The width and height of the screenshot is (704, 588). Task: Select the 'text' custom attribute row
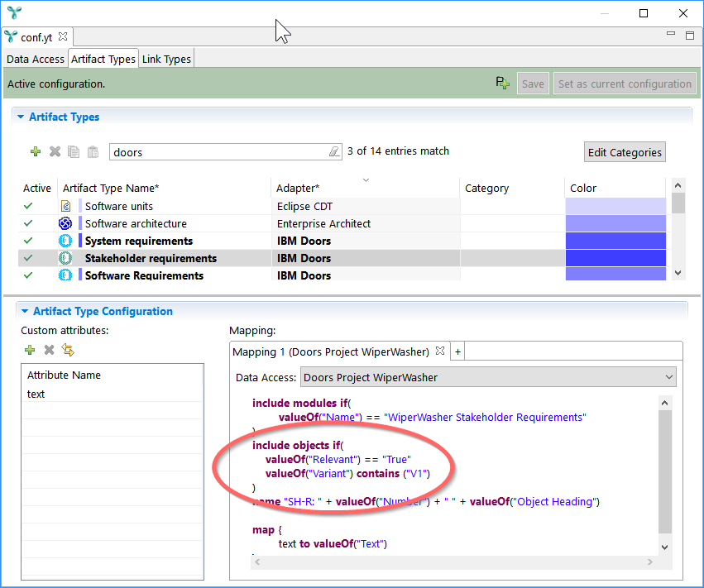click(113, 394)
